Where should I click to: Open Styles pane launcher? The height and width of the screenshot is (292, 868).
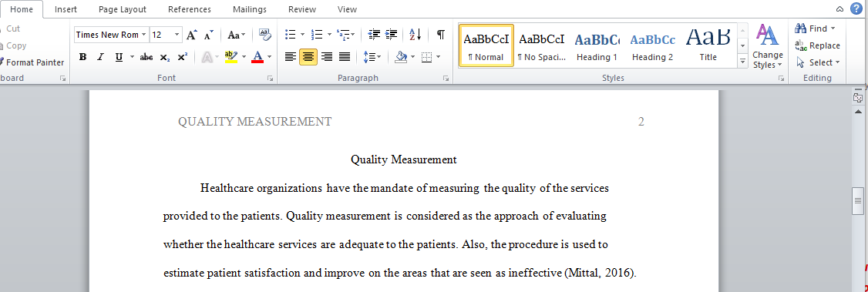tap(781, 79)
